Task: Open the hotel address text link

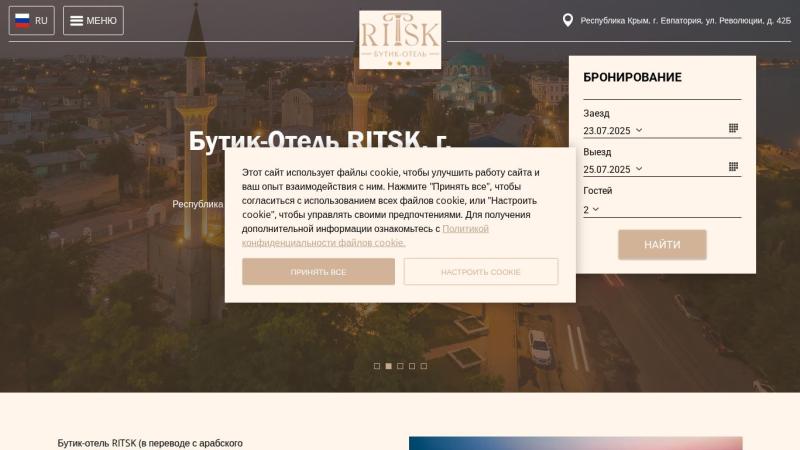Action: (x=685, y=21)
